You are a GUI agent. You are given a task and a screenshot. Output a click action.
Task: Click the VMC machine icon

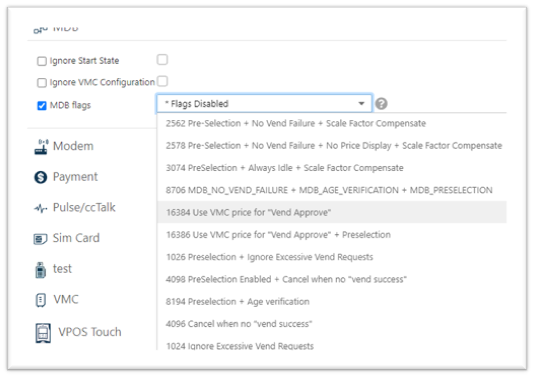[41, 300]
